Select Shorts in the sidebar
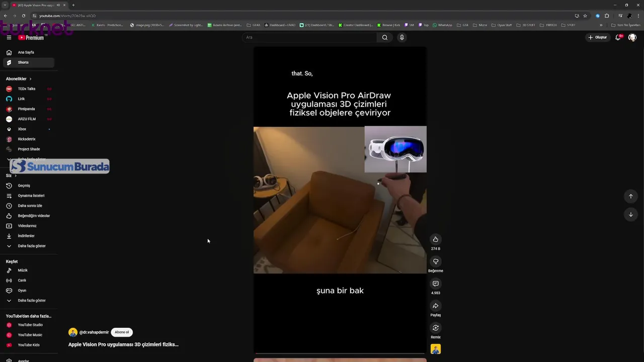 coord(28,62)
